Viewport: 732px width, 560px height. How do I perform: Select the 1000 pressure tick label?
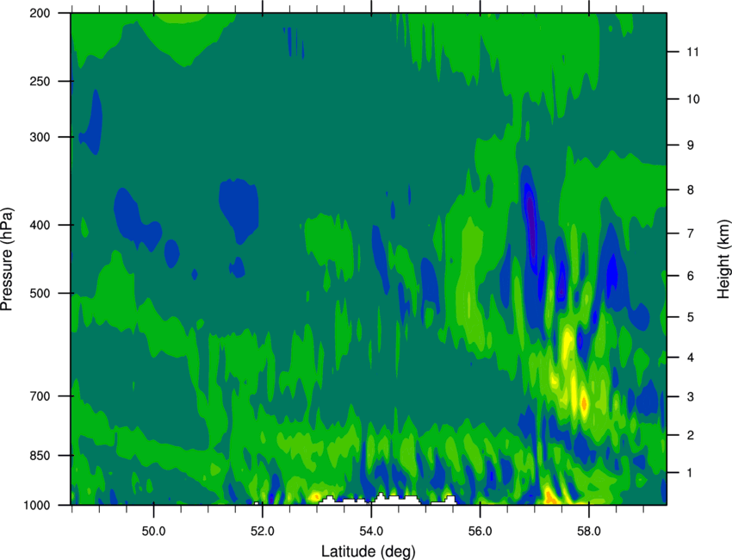point(45,505)
